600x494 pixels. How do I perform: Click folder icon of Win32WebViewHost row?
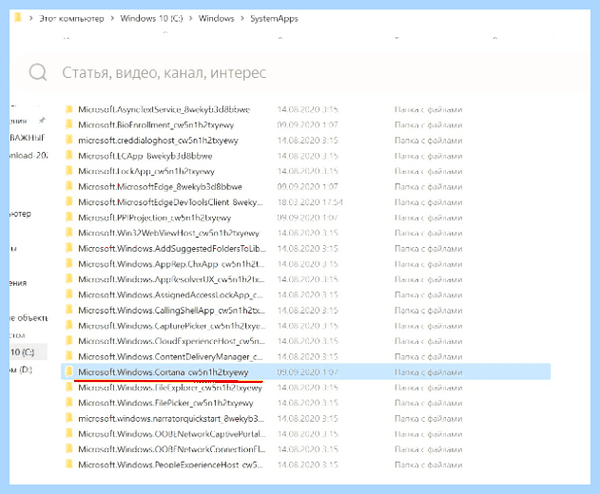pos(69,233)
